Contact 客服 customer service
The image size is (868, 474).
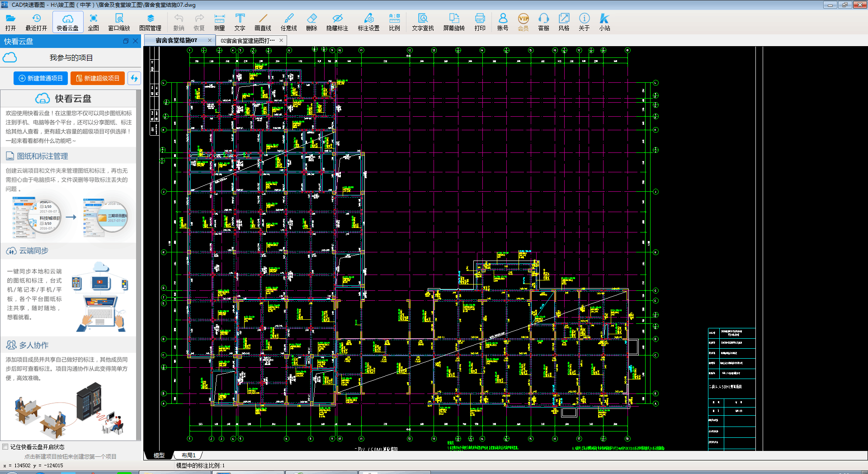tap(543, 22)
